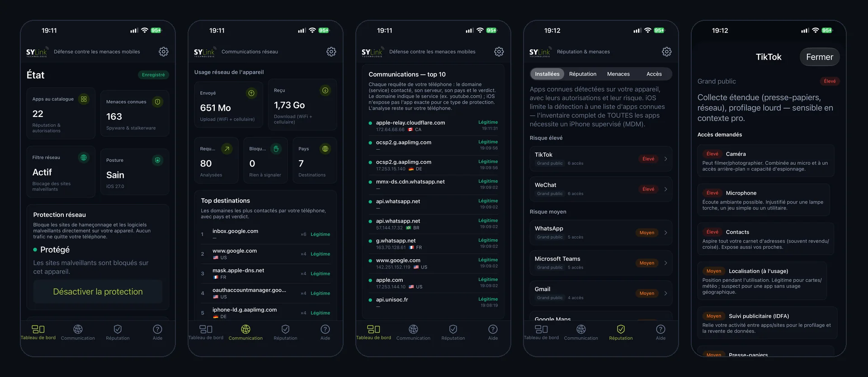Click the Posture shield icon
The width and height of the screenshot is (868, 377).
pyautogui.click(x=157, y=160)
